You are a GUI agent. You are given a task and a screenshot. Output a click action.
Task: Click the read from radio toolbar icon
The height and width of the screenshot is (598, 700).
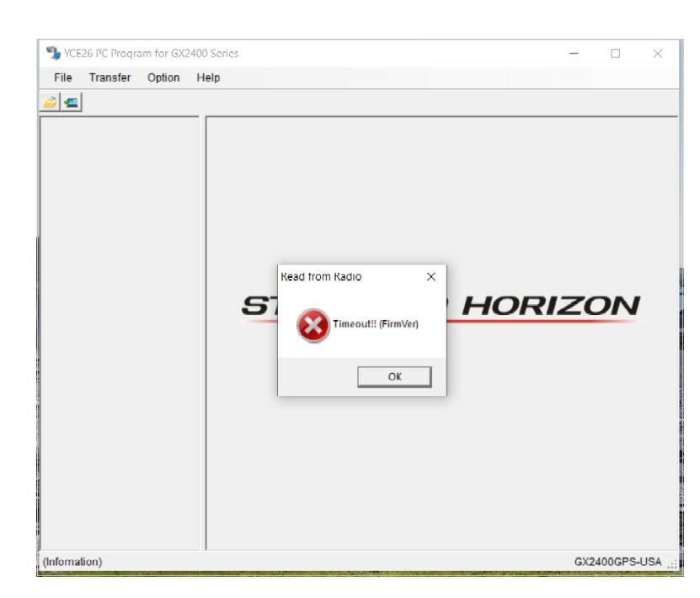point(71,102)
